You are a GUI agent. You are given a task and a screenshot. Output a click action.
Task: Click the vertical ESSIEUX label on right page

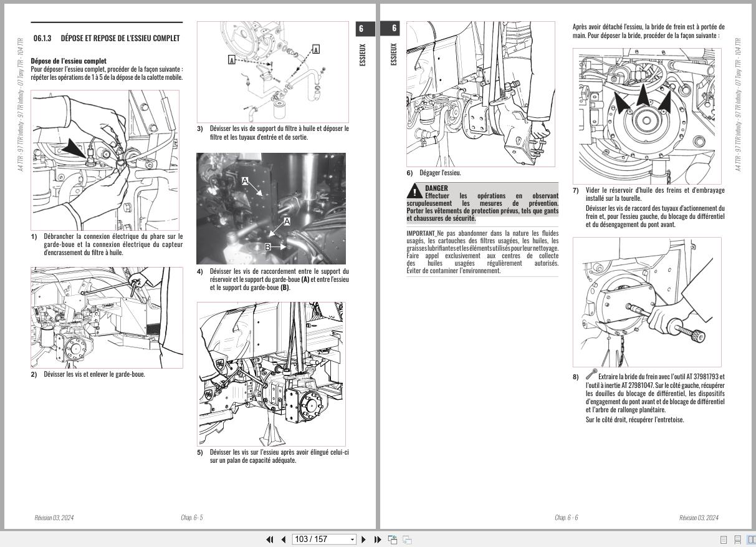[393, 54]
